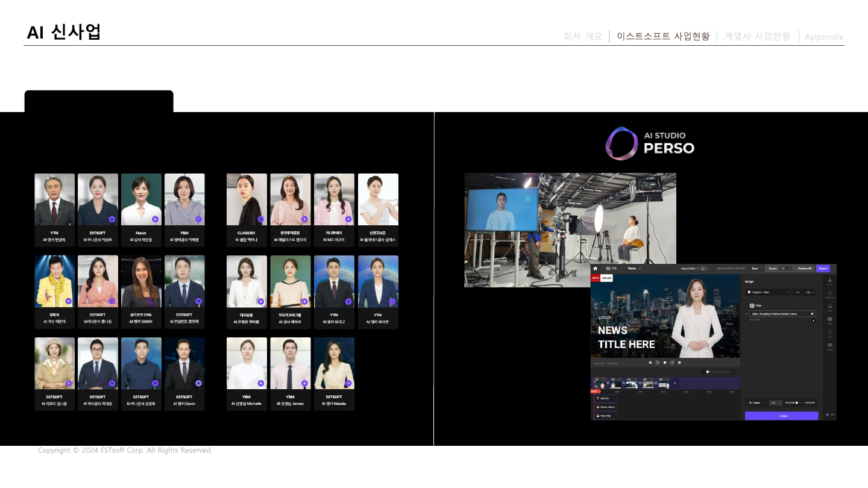This screenshot has width=868, height=488.
Task: Select scene #1 thumbnail in timeline
Action: point(600,383)
